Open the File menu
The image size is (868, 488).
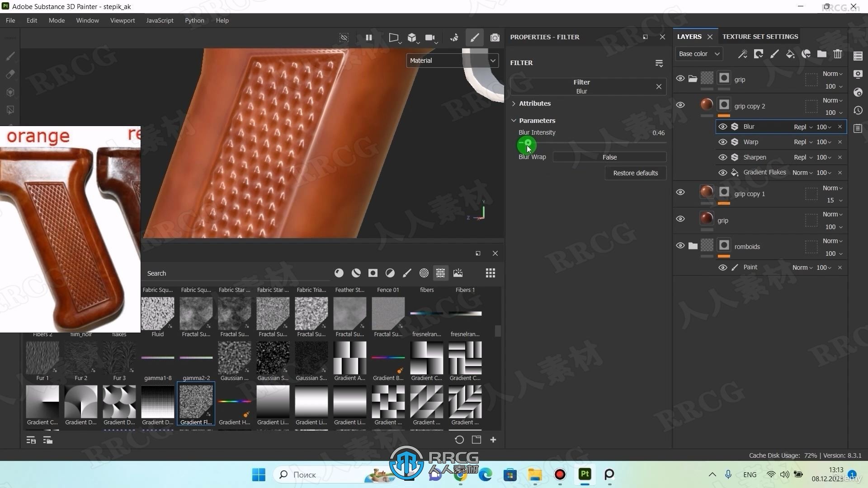tap(10, 20)
